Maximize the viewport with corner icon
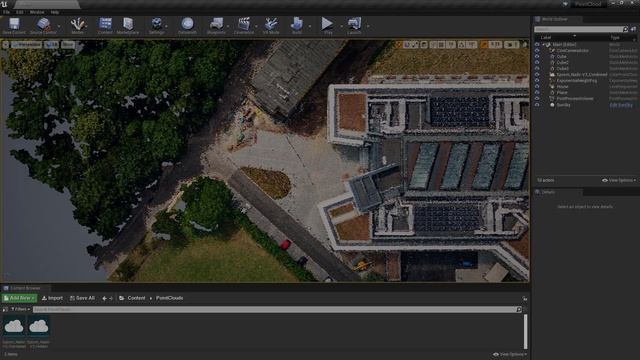The image size is (640, 360). click(x=524, y=44)
